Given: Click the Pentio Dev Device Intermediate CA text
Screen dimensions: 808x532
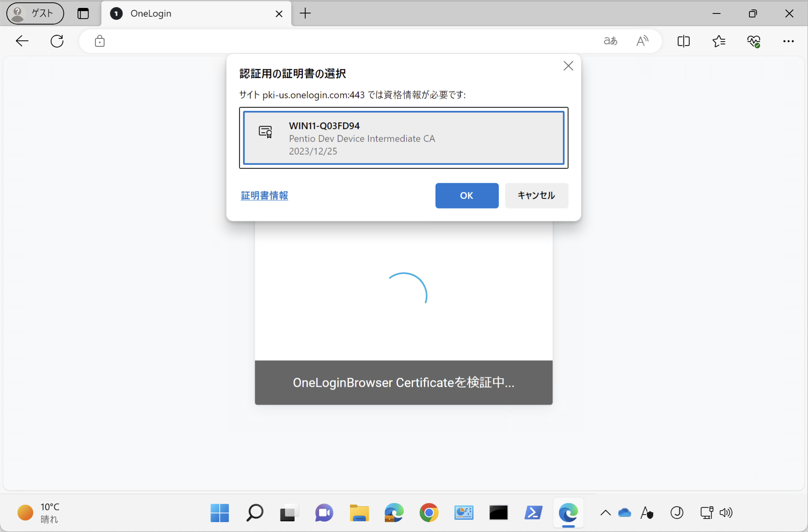Looking at the screenshot, I should (x=362, y=138).
